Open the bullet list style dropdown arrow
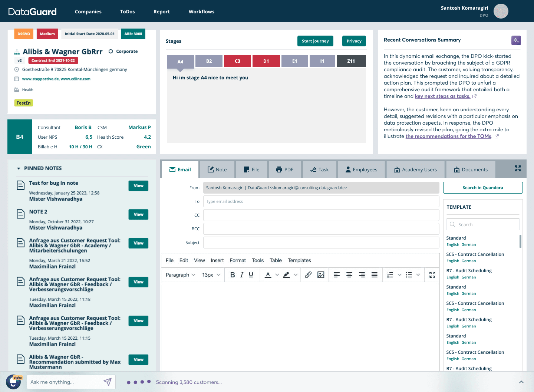This screenshot has height=392, width=534. [418, 275]
